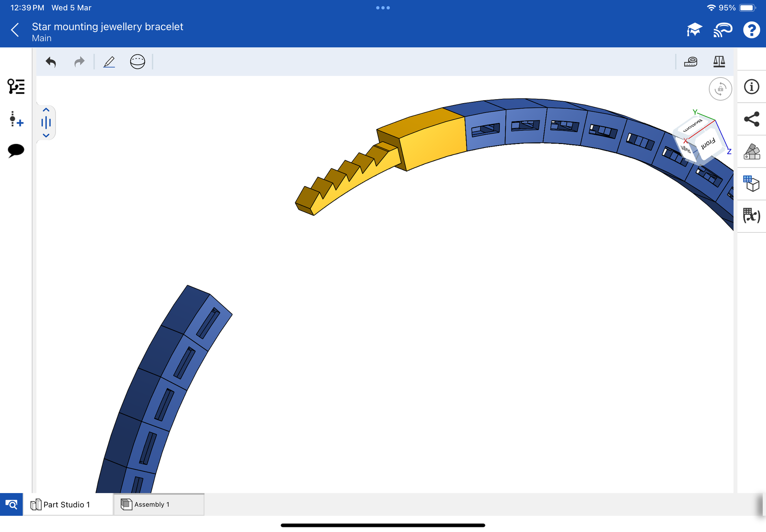Viewport: 766px width, 532px height.
Task: Expand the rollback bar up chevron
Action: coord(46,110)
